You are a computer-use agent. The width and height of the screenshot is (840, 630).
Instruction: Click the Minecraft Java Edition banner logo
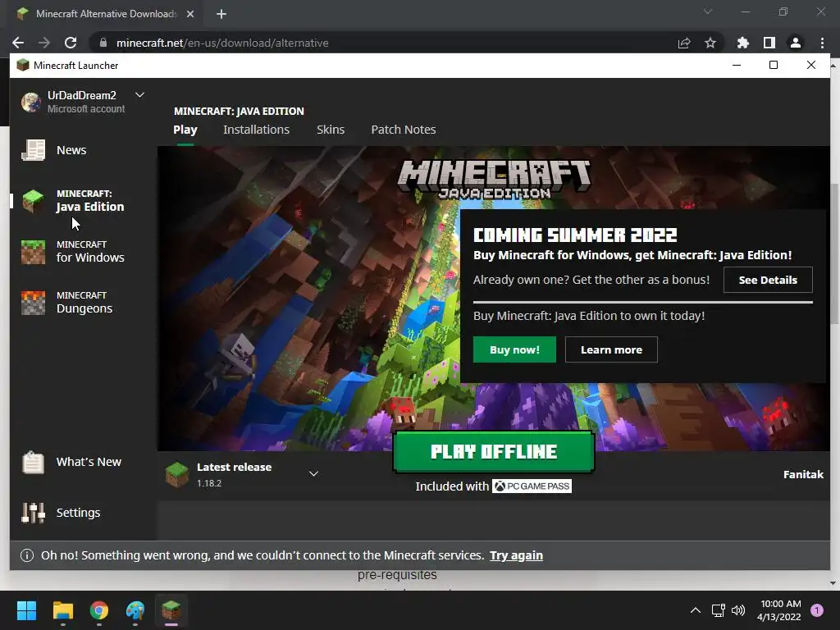pyautogui.click(x=494, y=179)
